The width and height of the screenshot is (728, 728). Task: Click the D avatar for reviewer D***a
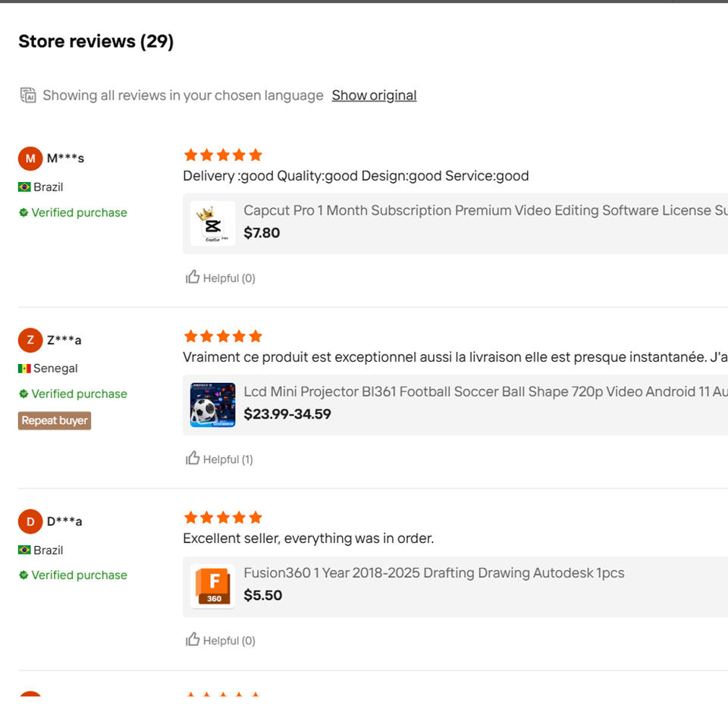pos(30,521)
